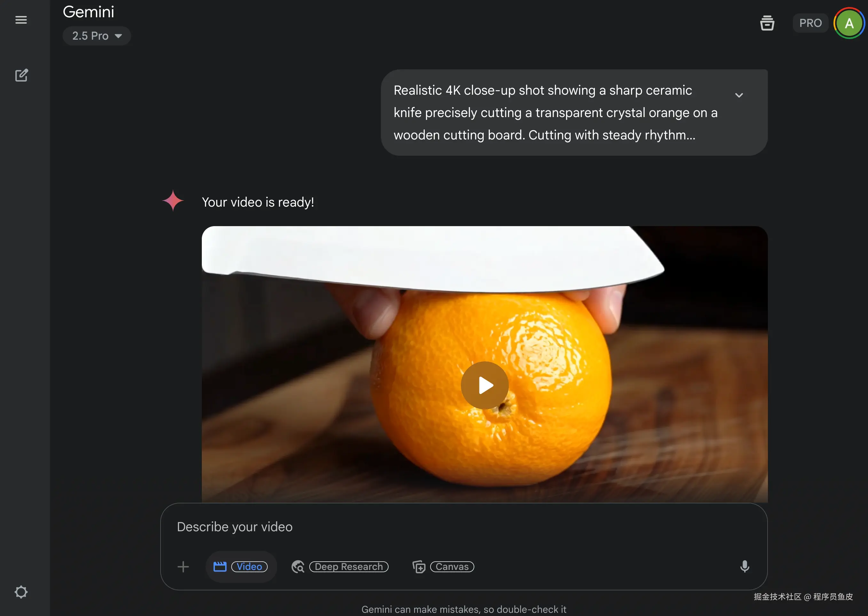Click the plus add-files icon
Viewport: 868px width, 616px height.
tap(183, 567)
